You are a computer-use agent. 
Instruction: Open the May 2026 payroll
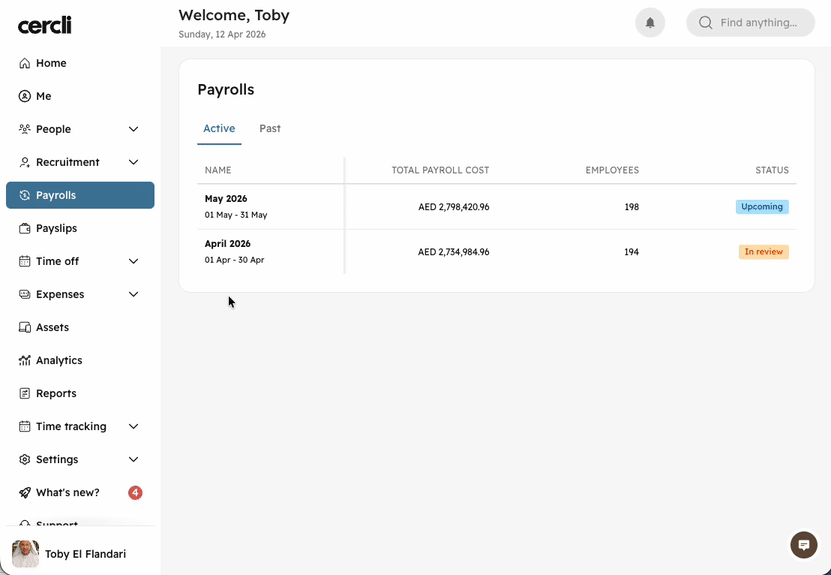point(497,207)
